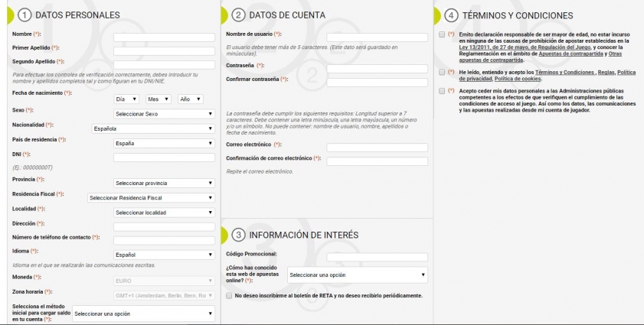Open the Día birth date dropdown

click(126, 99)
